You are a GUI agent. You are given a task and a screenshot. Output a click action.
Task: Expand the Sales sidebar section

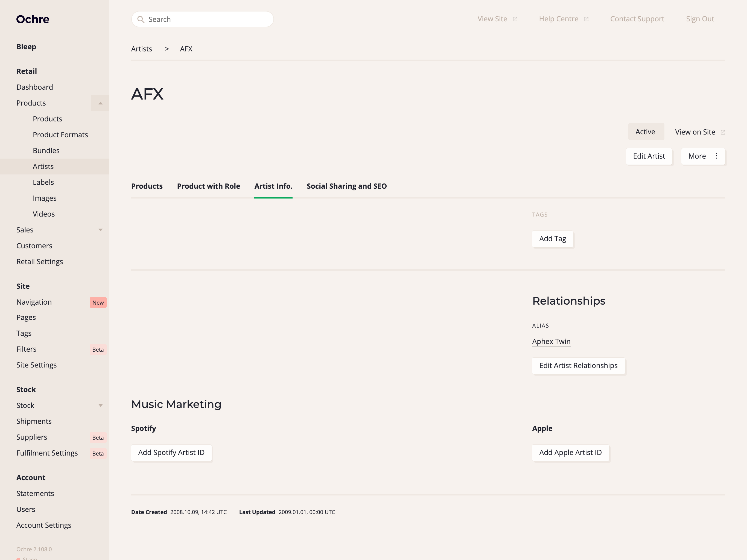(x=100, y=230)
